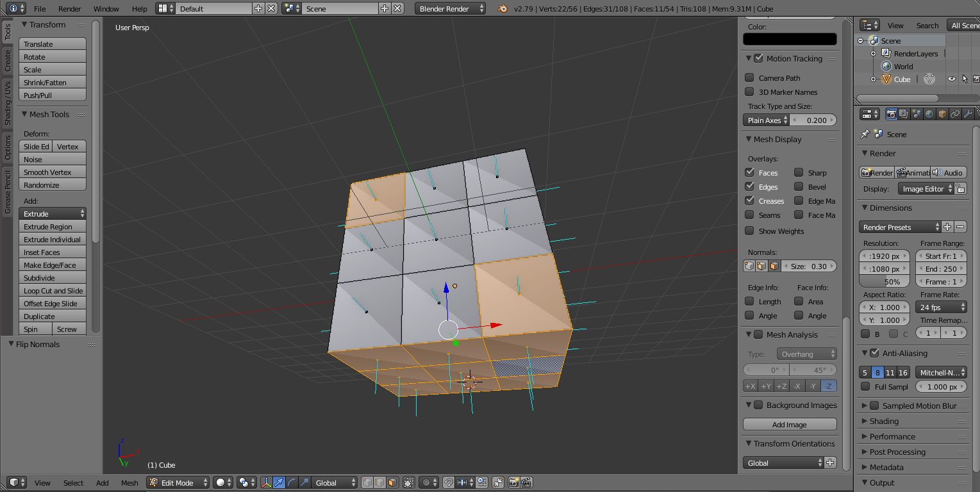This screenshot has height=492, width=980.
Task: Enable the Camera Path checkbox
Action: click(x=749, y=78)
